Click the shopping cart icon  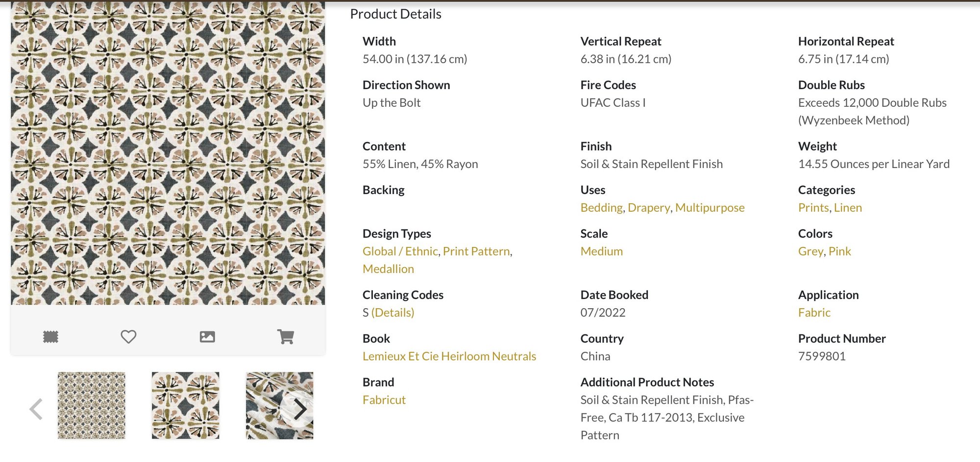tap(286, 337)
